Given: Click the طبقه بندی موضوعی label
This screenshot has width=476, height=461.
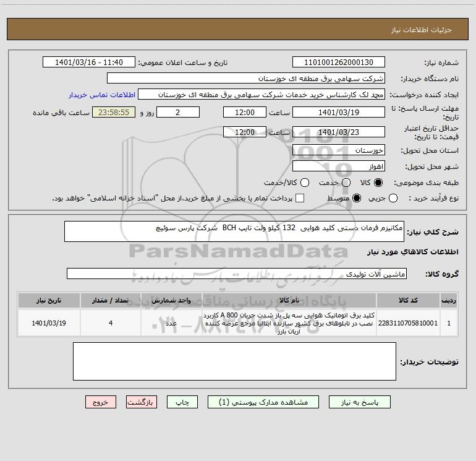Looking at the screenshot, I should click(x=426, y=183).
